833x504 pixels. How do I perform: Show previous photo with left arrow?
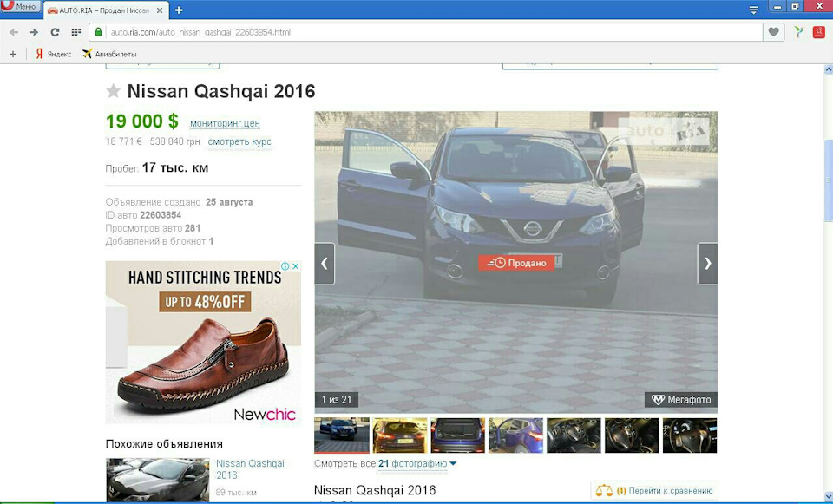(x=325, y=264)
